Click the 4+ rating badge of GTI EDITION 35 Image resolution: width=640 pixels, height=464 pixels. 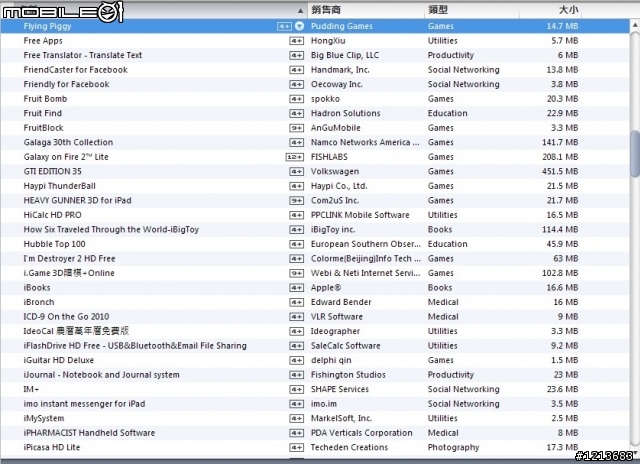tap(296, 172)
